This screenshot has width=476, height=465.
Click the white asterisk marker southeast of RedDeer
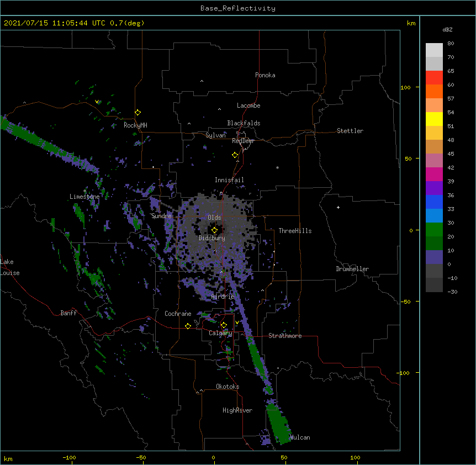click(277, 167)
